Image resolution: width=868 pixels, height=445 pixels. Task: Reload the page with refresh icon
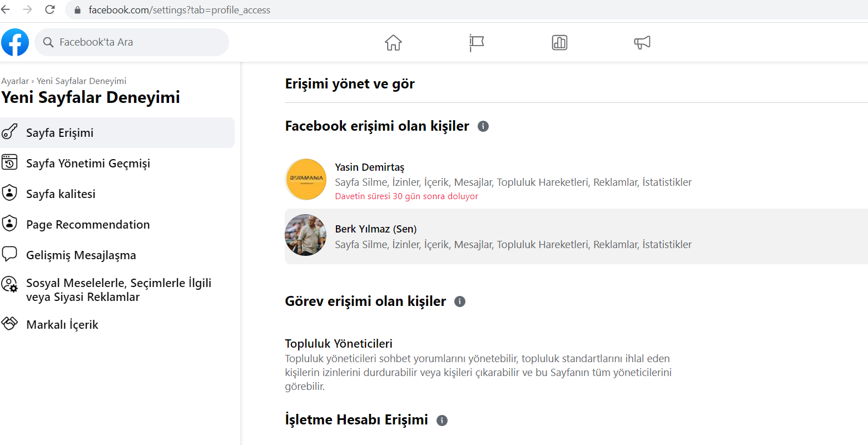(x=50, y=9)
